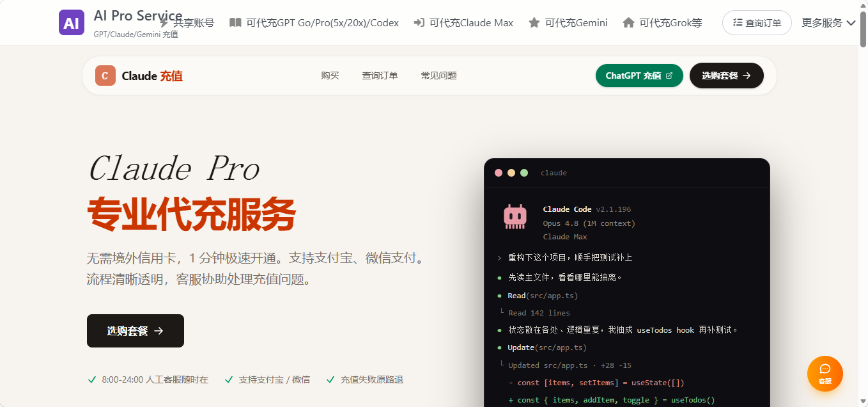Screen dimensions: 868x407
Task: Click the 'Update(src/app.ts)' terminal line
Action: click(x=547, y=347)
